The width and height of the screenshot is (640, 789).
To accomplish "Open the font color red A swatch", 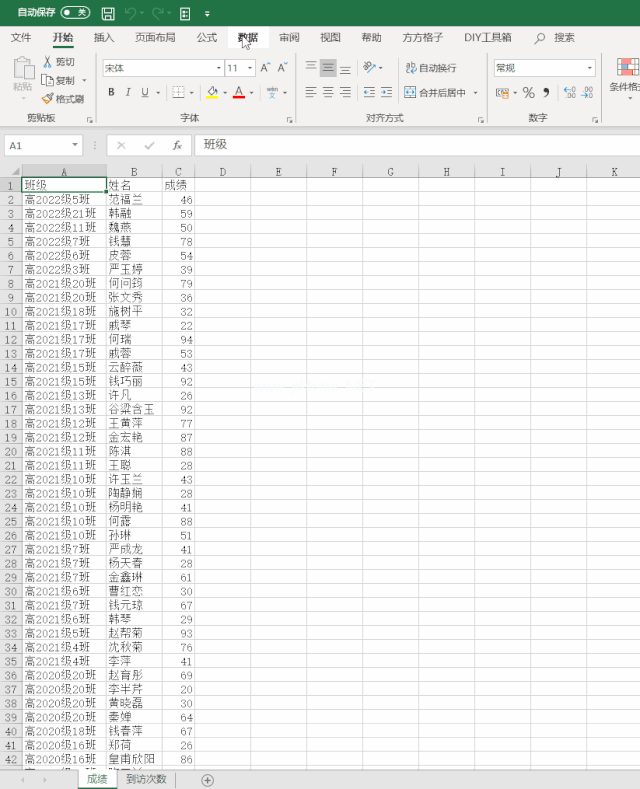I will 239,93.
